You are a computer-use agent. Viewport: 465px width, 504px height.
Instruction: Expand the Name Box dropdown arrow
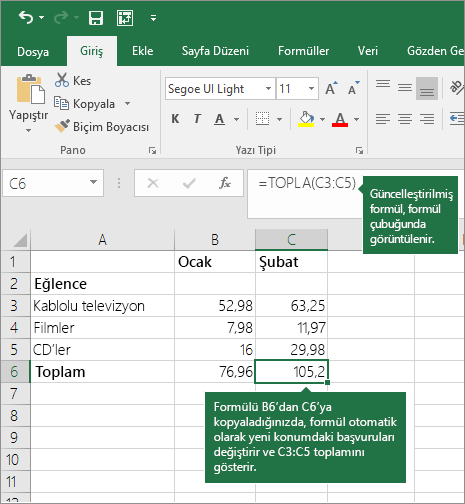click(93, 182)
